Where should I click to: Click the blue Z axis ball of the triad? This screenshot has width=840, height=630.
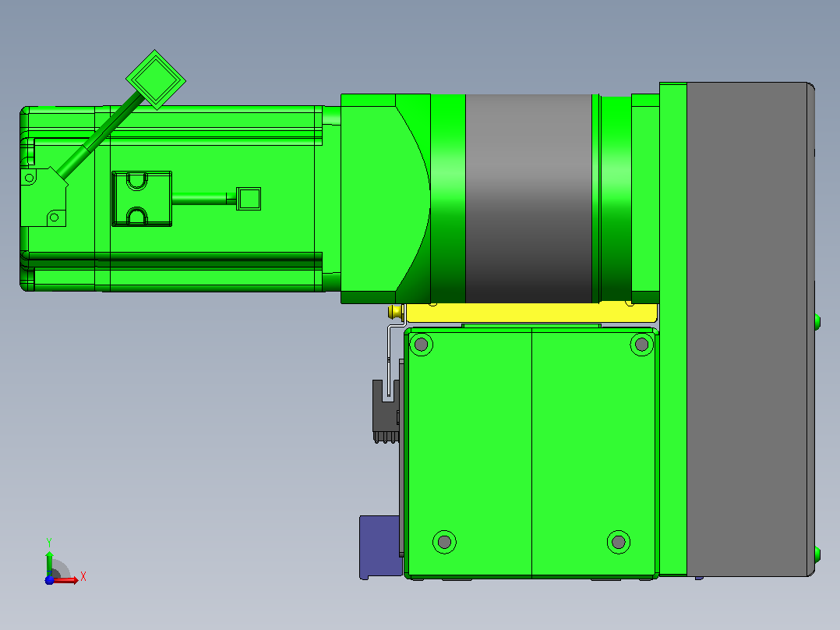(x=49, y=580)
